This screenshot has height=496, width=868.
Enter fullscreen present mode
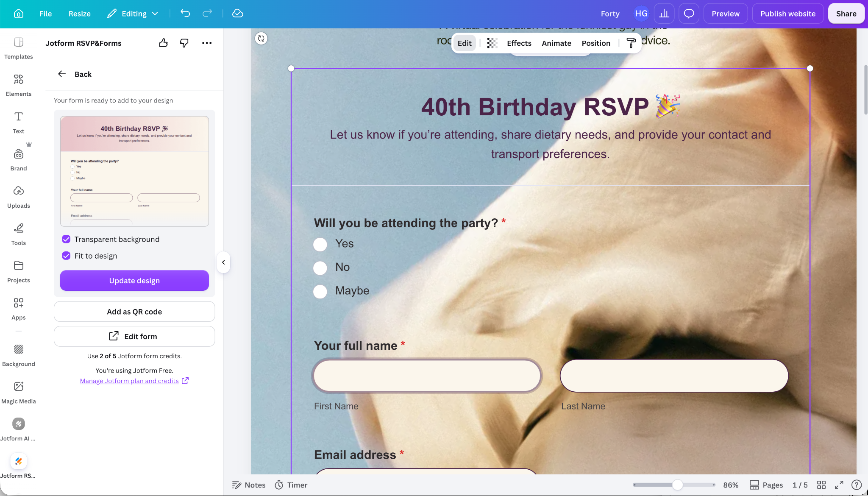pos(839,485)
